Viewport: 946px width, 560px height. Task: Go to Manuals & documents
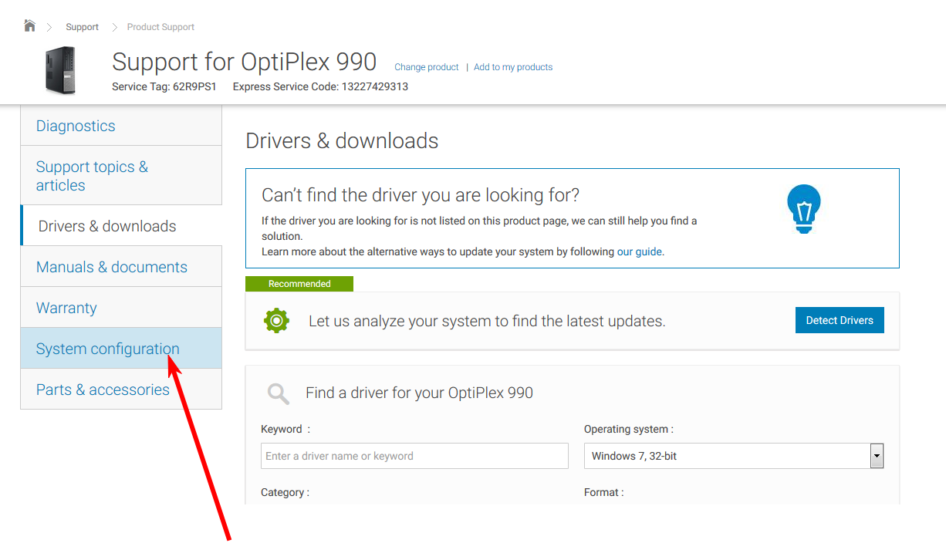pos(112,267)
